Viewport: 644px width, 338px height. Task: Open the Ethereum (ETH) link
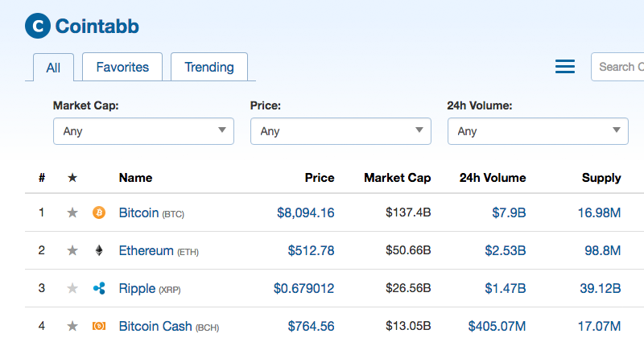pos(159,250)
